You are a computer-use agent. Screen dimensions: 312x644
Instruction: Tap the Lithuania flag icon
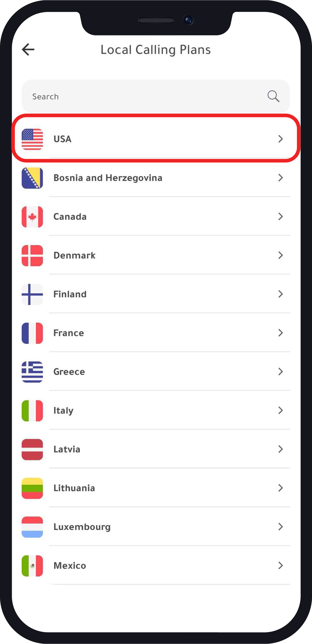coord(32,488)
